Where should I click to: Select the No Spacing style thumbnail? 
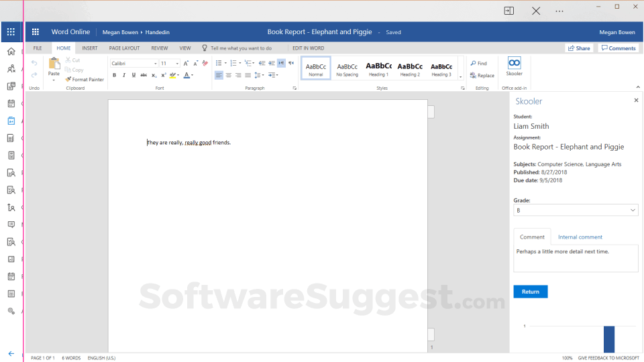347,68
